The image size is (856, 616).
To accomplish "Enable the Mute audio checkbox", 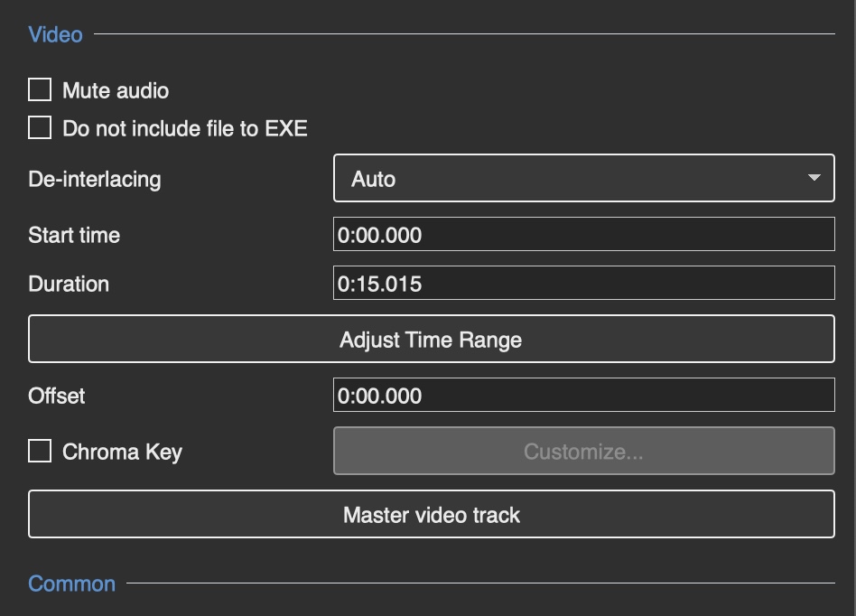I will click(40, 89).
